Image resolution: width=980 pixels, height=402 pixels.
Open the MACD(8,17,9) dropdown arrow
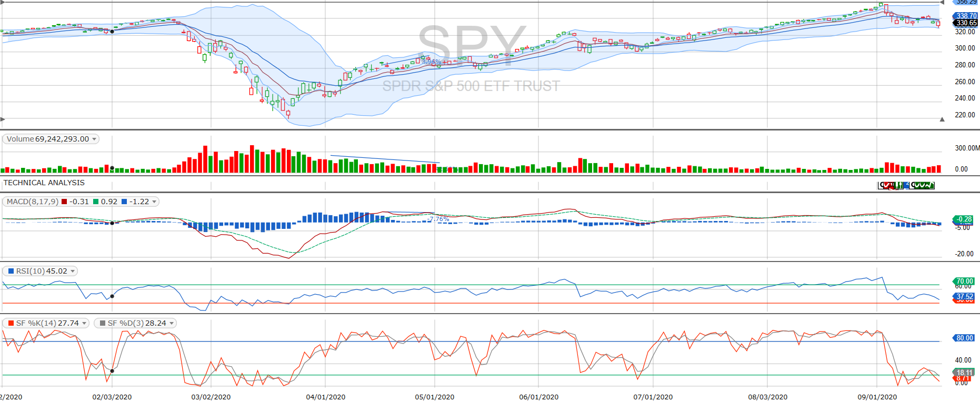154,202
